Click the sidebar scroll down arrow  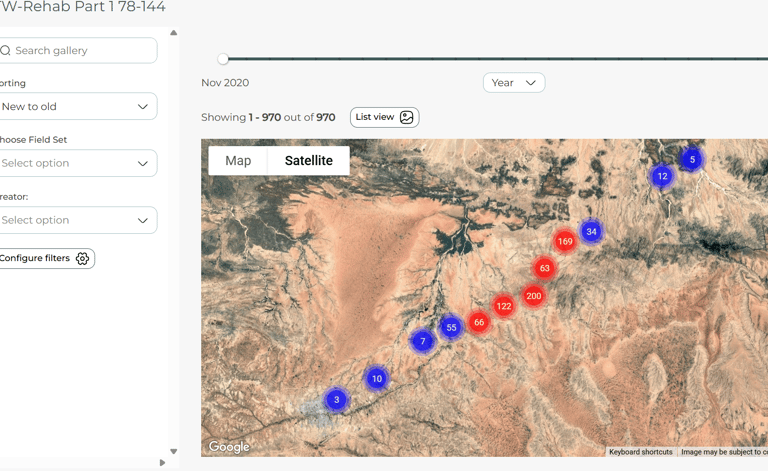173,451
